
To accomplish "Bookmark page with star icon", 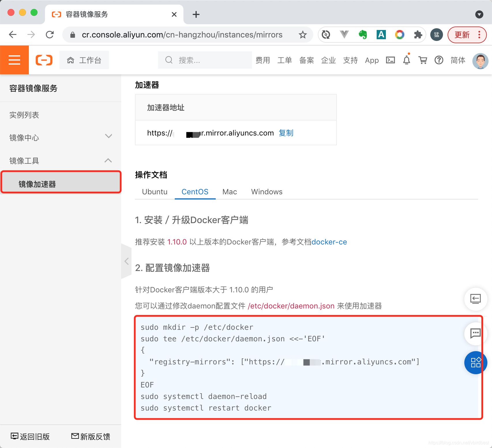I will tap(303, 35).
